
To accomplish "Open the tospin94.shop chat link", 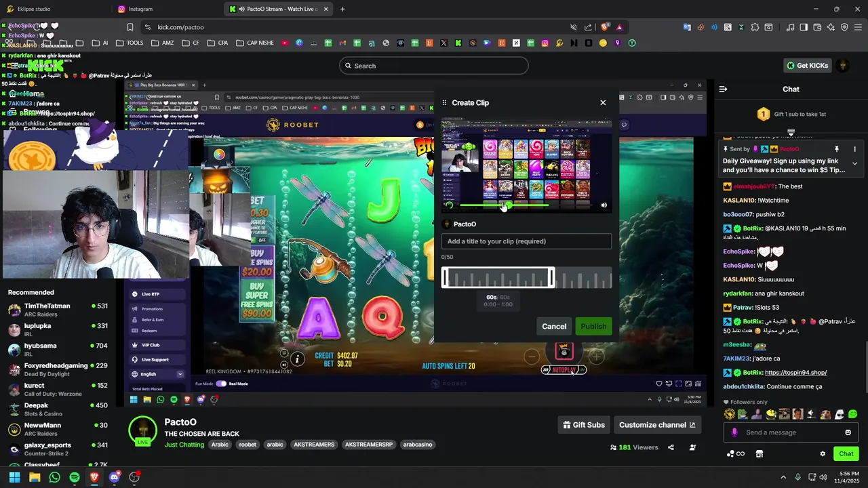I will point(795,372).
